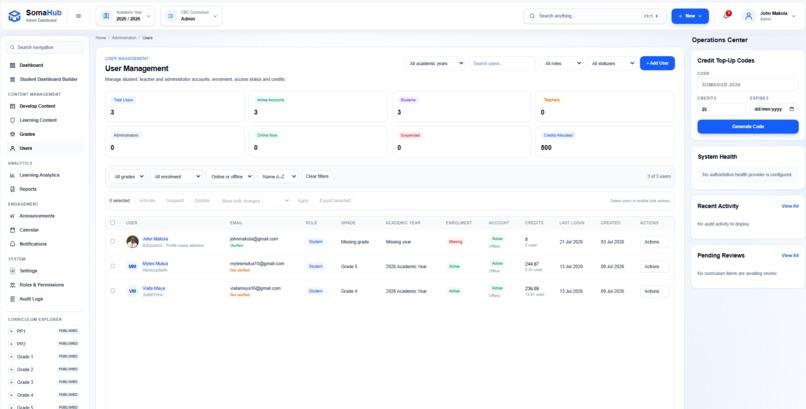
Task: Click the Generate Code button
Action: (747, 126)
